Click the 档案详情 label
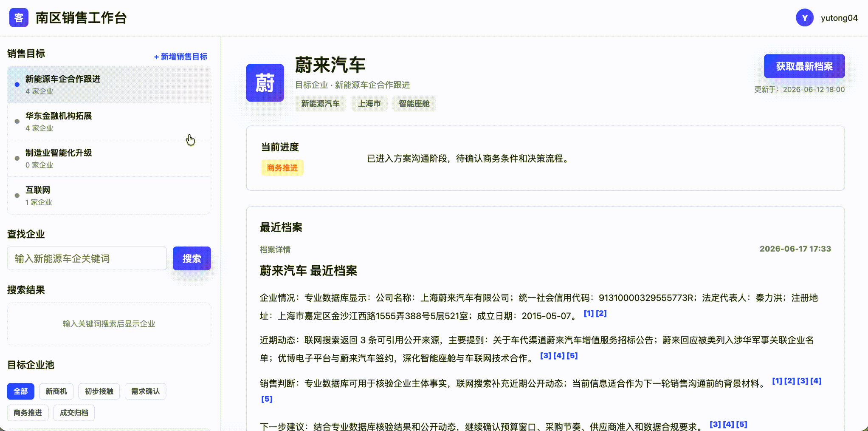Image resolution: width=868 pixels, height=431 pixels. coord(275,250)
